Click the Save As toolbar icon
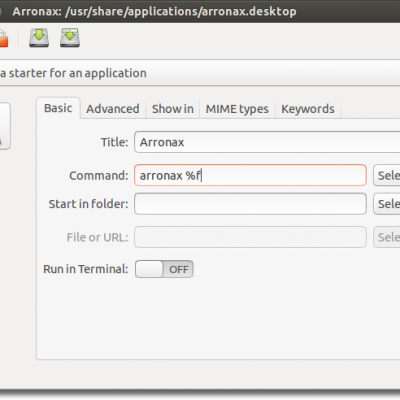This screenshot has height=400, width=400. coord(70,38)
